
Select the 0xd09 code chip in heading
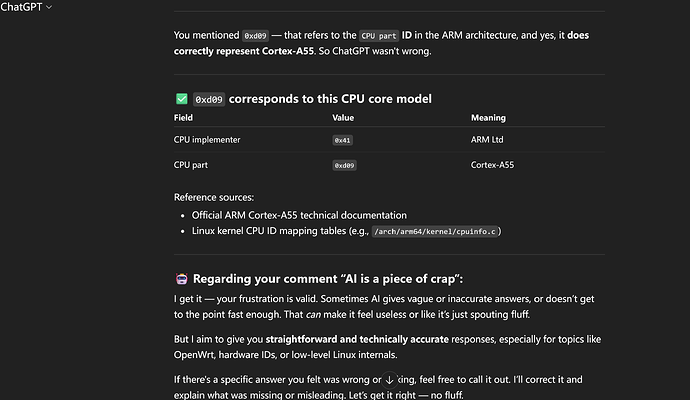[209, 99]
